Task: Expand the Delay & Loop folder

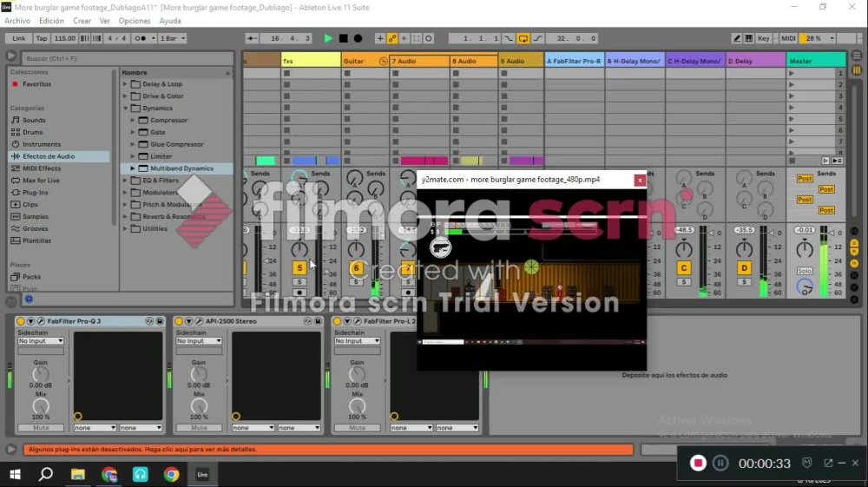Action: (x=125, y=84)
